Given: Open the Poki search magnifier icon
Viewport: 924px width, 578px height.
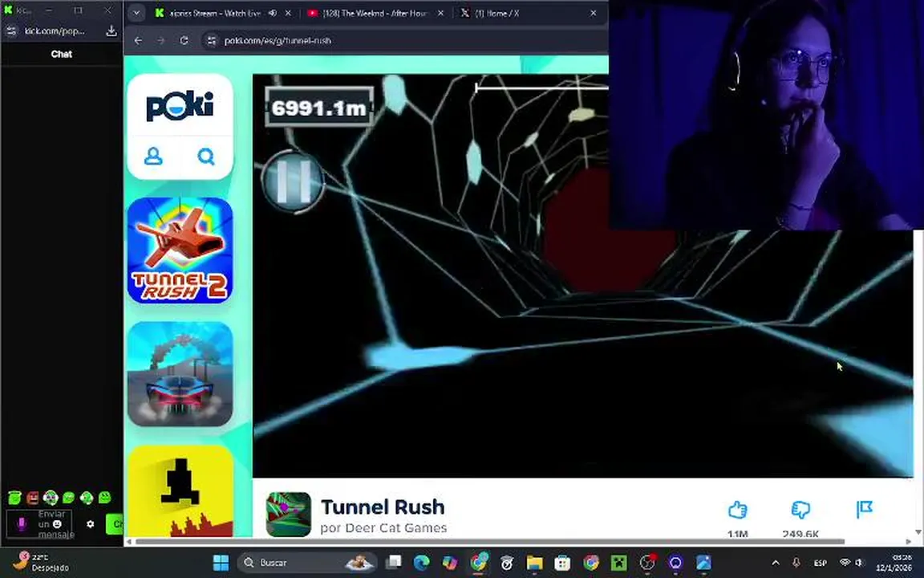Looking at the screenshot, I should (x=206, y=157).
